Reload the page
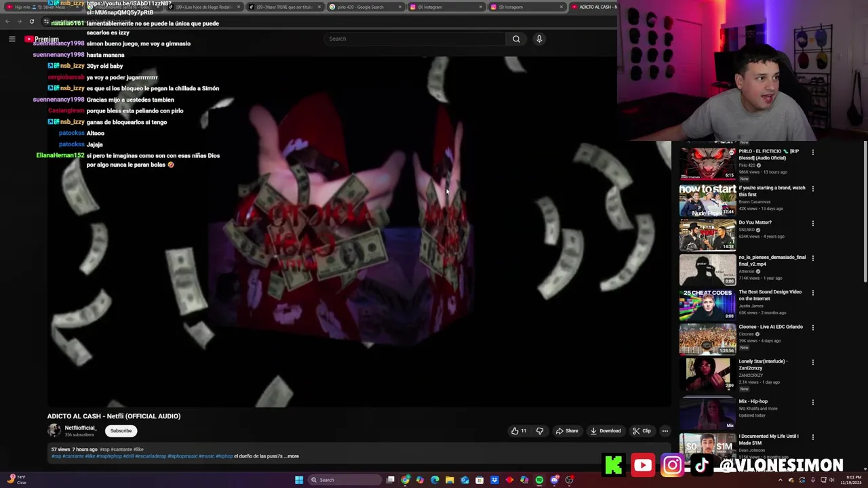This screenshot has width=868, height=488. [x=32, y=21]
